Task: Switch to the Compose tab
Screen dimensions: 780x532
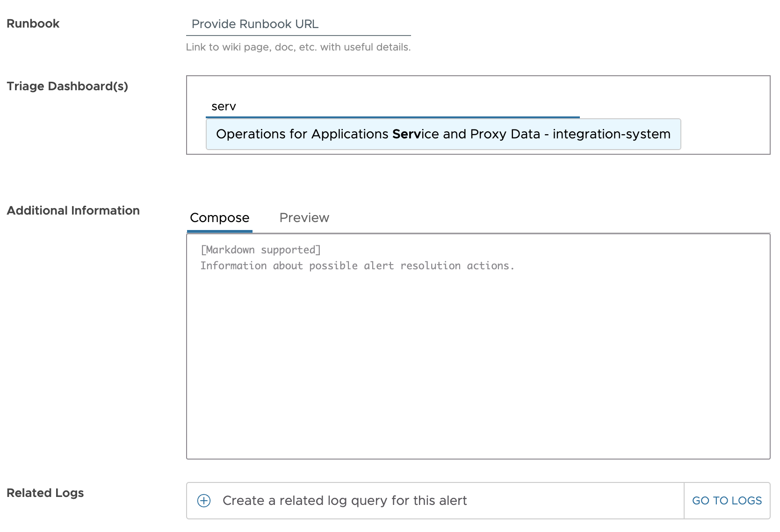Action: click(220, 218)
